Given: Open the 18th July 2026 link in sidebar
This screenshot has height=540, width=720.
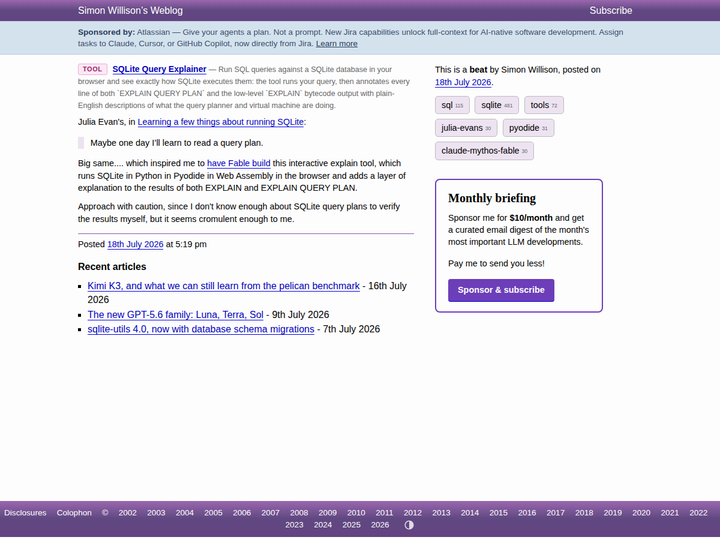Looking at the screenshot, I should pos(463,82).
